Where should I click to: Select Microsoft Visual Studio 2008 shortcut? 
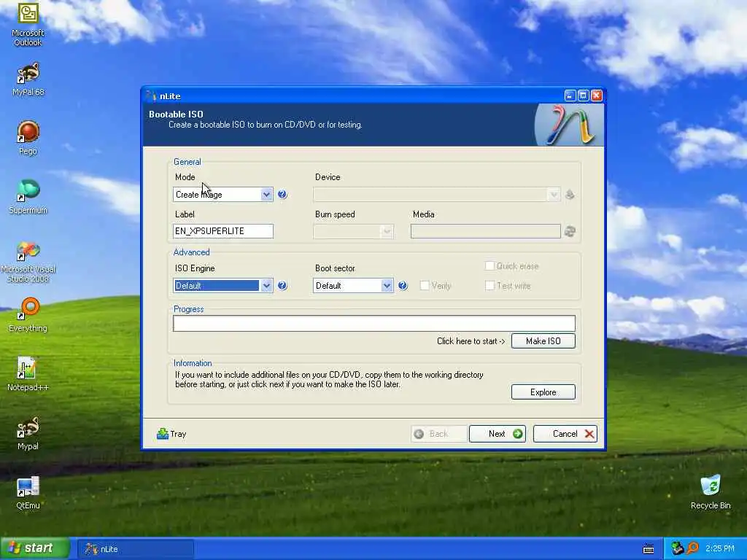coord(28,262)
